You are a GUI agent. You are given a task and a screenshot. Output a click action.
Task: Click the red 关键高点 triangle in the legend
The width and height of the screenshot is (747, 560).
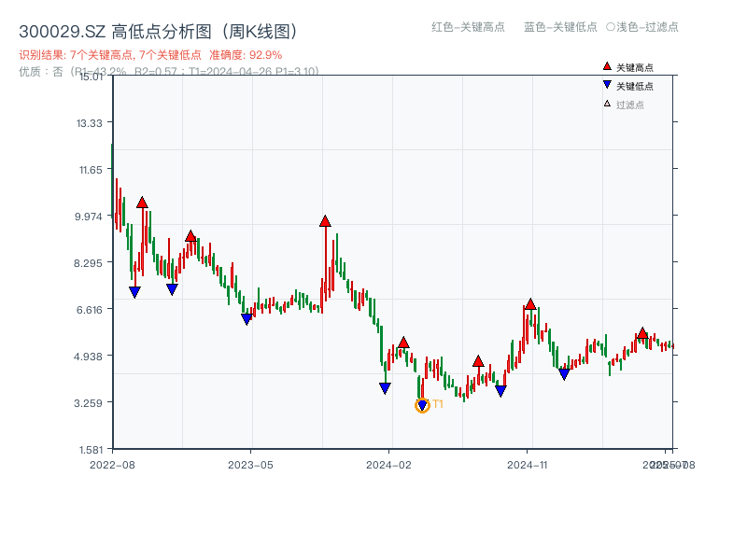click(607, 66)
